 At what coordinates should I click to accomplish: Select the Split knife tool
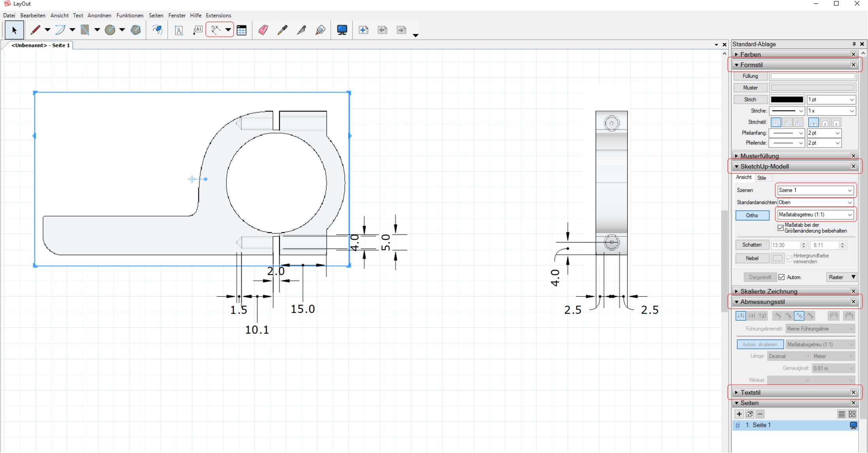click(302, 30)
